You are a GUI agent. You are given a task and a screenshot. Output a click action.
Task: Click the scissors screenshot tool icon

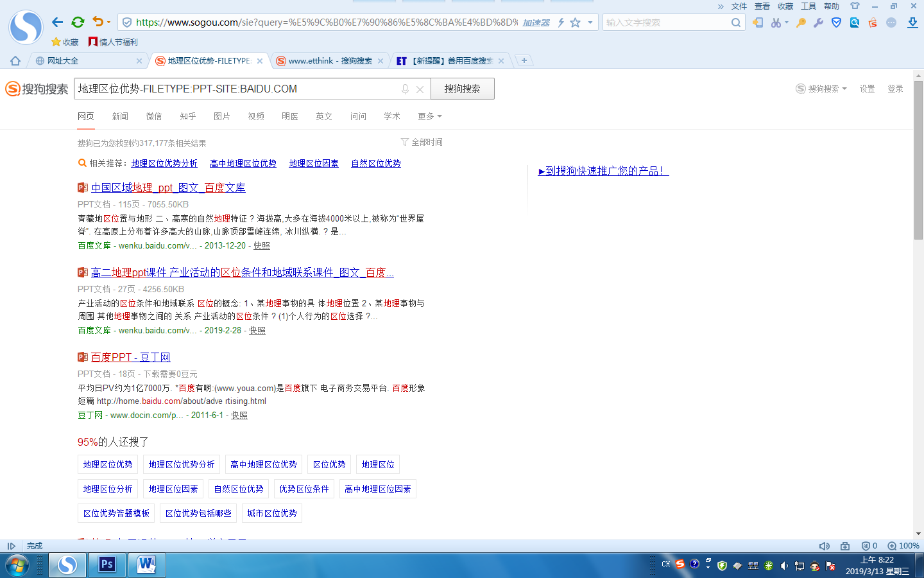pyautogui.click(x=776, y=22)
